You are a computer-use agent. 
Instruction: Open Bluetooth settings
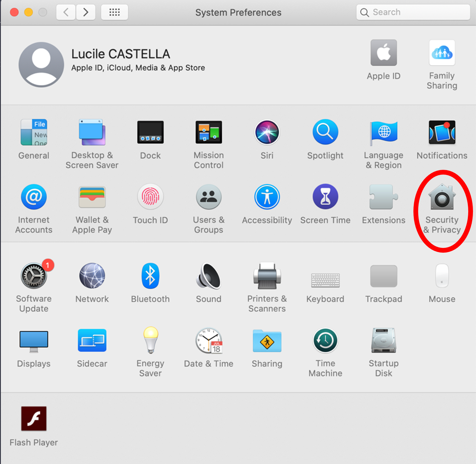pyautogui.click(x=150, y=276)
